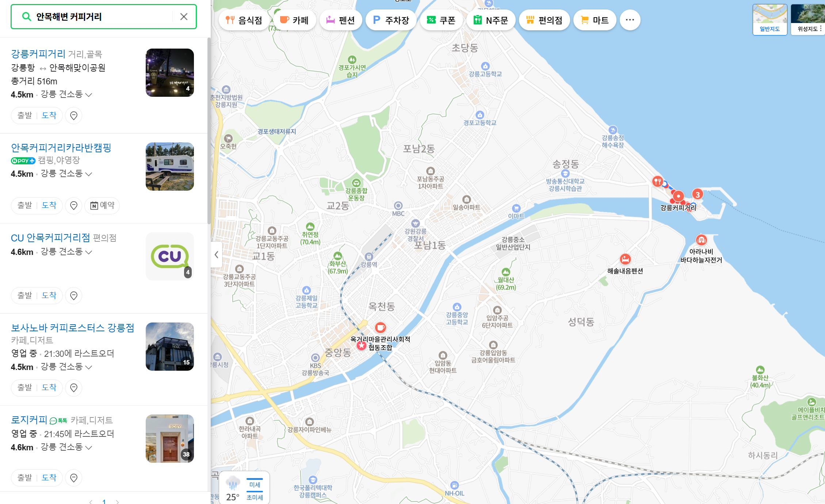Screen dimensions: 825x504
Task: Click the restaurant marker near 강릉커피거리
Action: 657,181
